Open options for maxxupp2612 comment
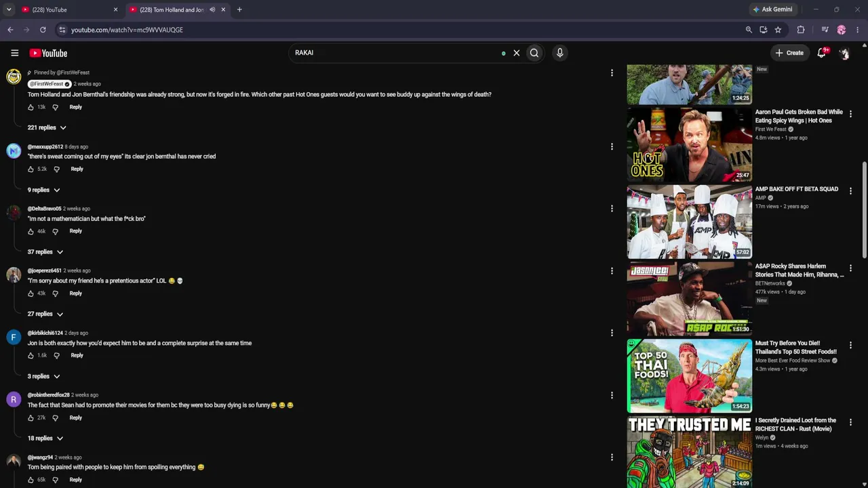This screenshot has width=868, height=488. [x=612, y=146]
